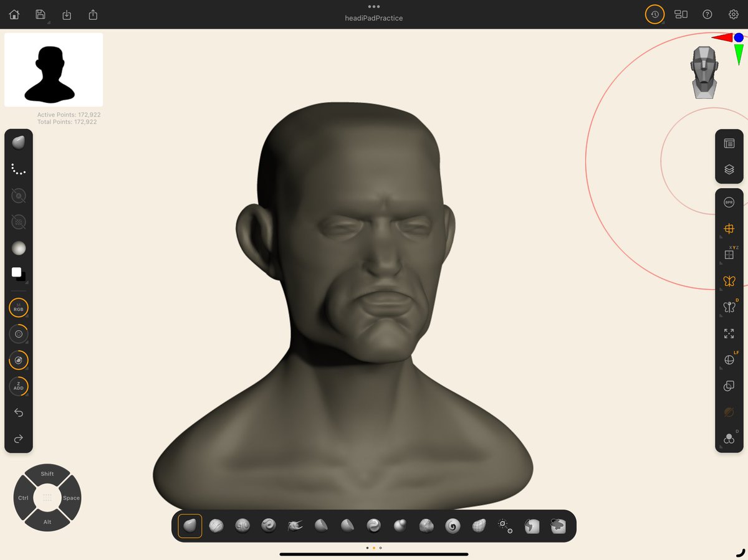Screen dimensions: 748x560
Task: Save the project with the floppy icon
Action: pos(41,14)
